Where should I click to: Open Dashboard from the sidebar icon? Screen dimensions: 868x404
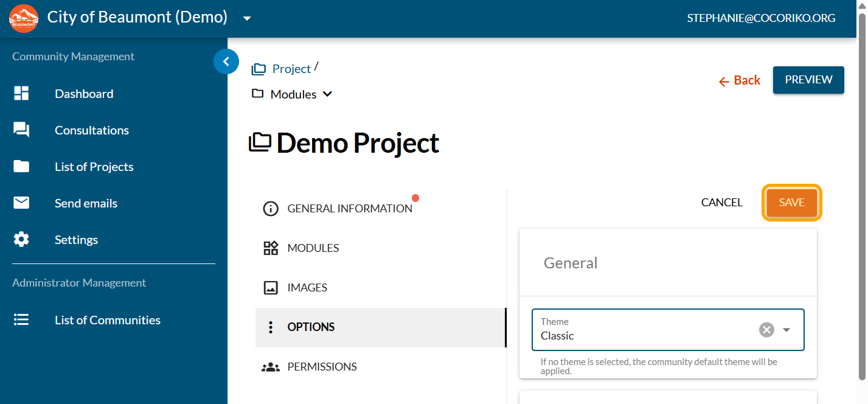(x=21, y=94)
